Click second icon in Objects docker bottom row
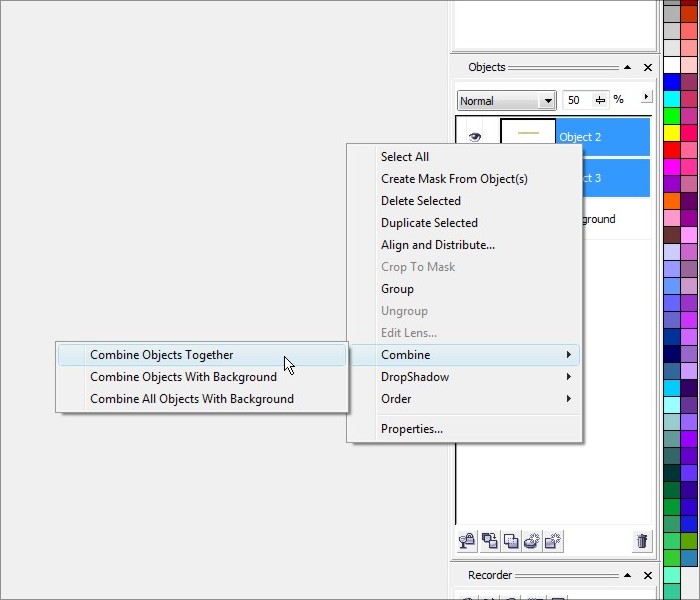The height and width of the screenshot is (600, 700). 490,541
